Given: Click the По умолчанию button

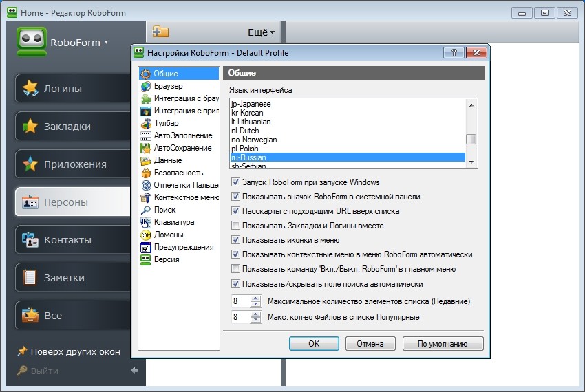Looking at the screenshot, I should tap(443, 343).
